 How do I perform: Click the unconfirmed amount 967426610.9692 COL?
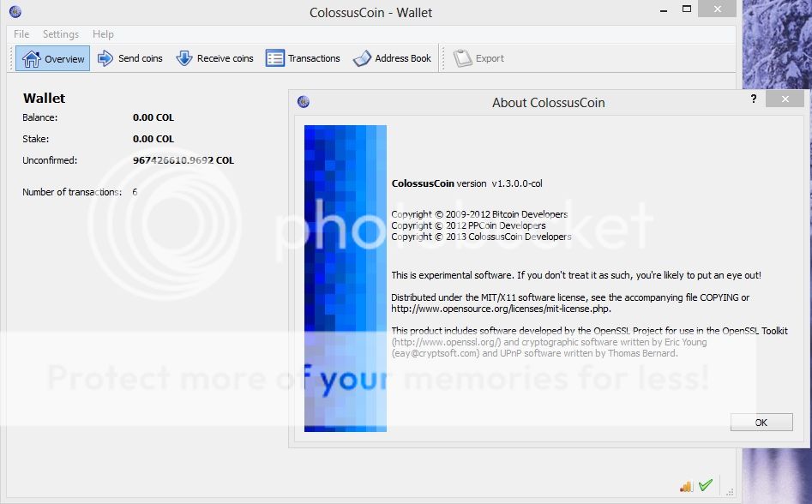(x=183, y=160)
